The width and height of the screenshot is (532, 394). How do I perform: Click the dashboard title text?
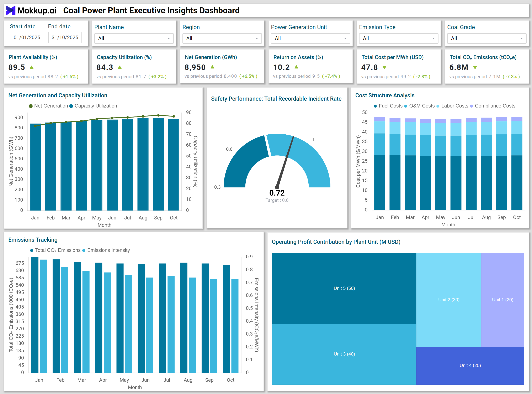coord(151,10)
